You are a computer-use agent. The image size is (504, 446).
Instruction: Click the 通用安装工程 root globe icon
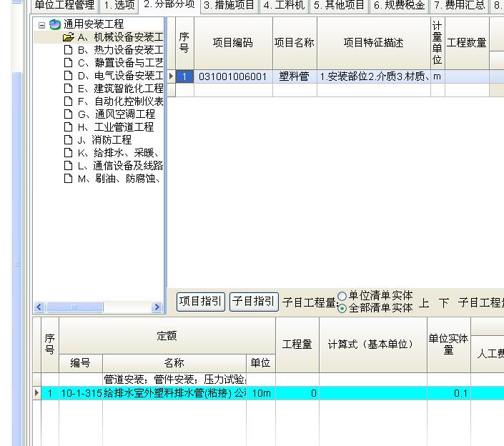[55, 24]
